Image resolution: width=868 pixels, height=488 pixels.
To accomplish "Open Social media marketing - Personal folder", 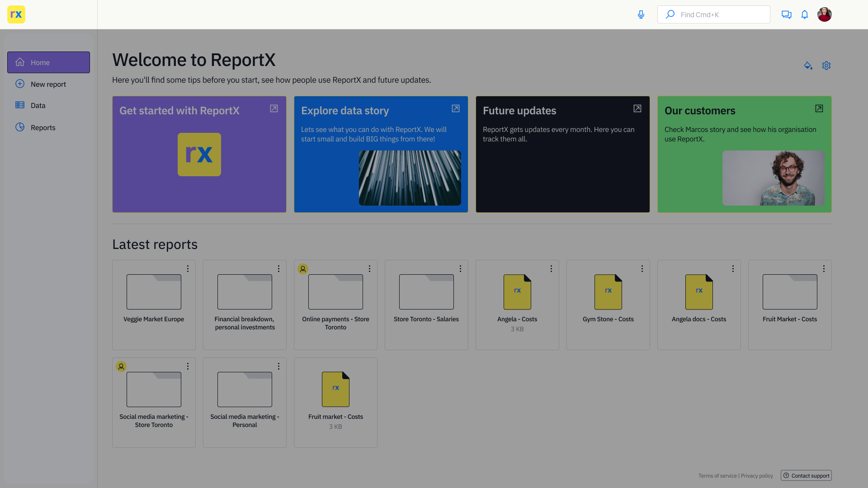I will (x=245, y=389).
